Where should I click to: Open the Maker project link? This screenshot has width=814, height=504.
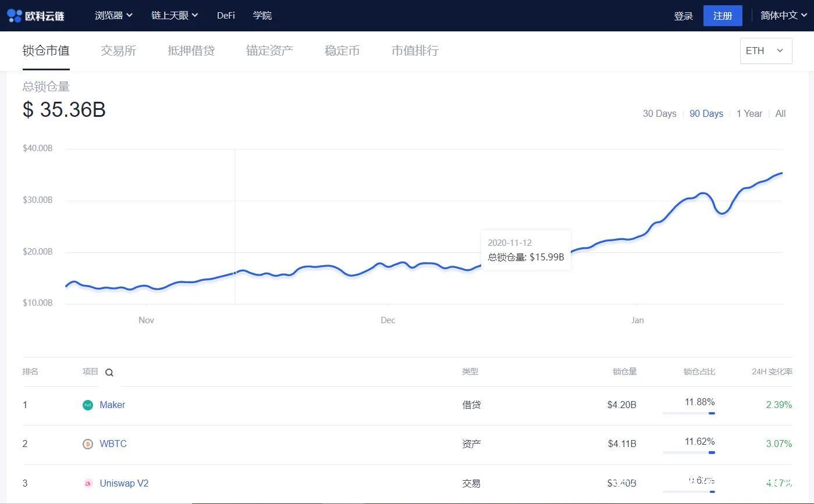[x=112, y=405]
